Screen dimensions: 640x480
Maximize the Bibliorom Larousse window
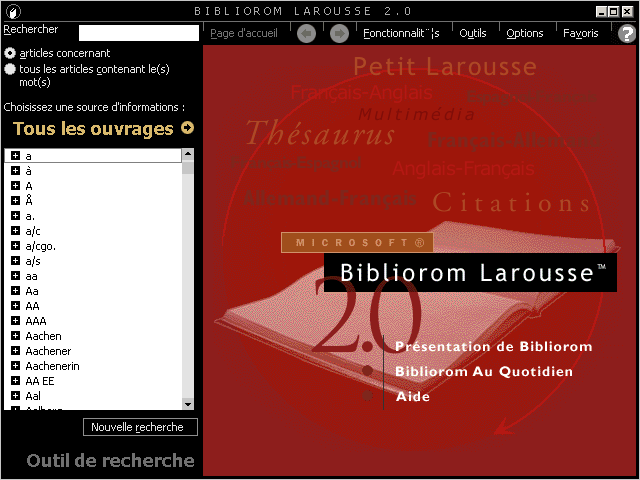(x=613, y=11)
